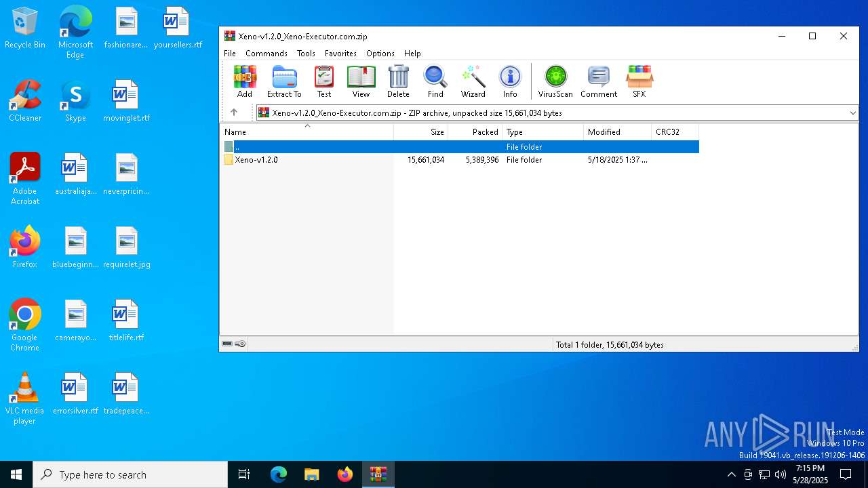Click the 15,661,034 size value
This screenshot has width=868, height=488.
426,160
